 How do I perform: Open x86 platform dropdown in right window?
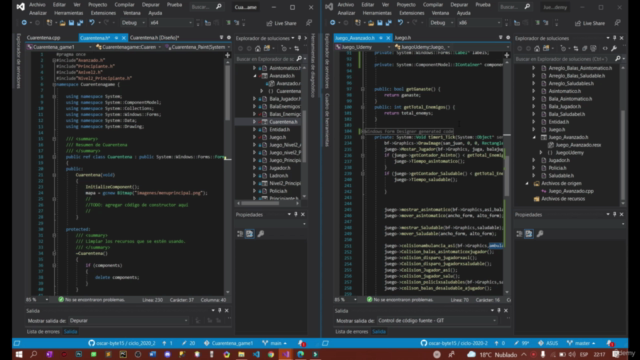480,23
